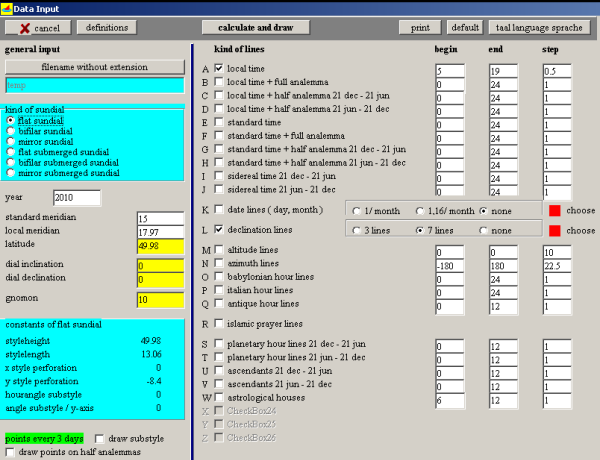Viewport: 600px width, 460px height.
Task: Select bifilar sundial radio option
Action: pos(11,131)
